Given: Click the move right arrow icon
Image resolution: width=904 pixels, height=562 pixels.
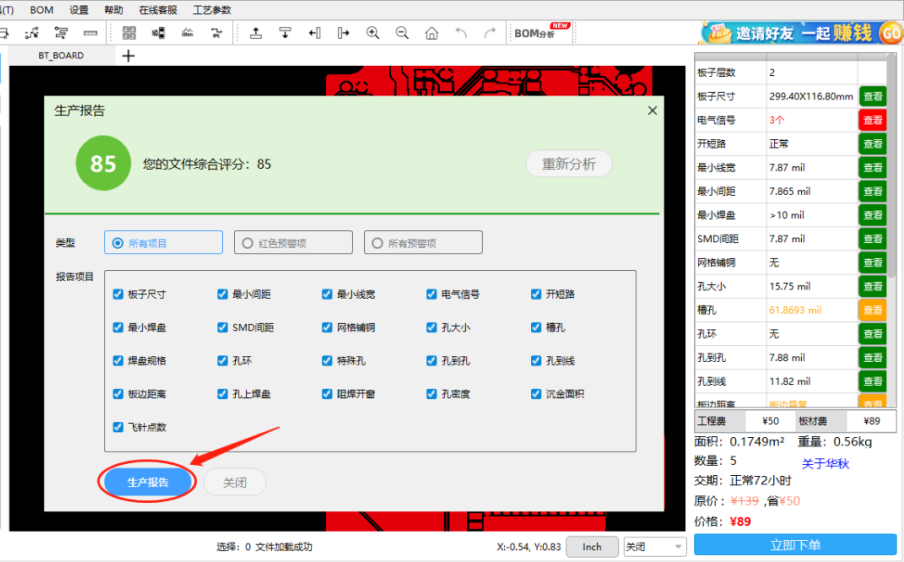Looking at the screenshot, I should pyautogui.click(x=343, y=33).
